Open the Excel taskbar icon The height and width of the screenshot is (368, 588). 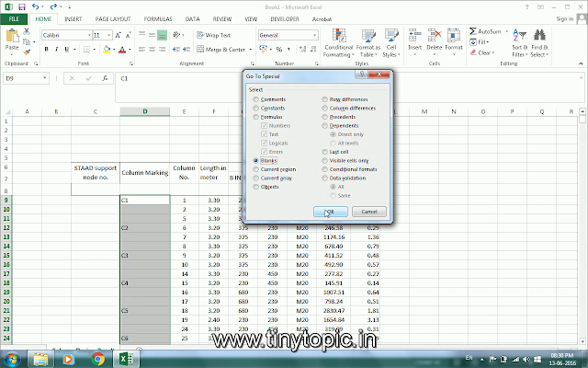click(x=127, y=359)
